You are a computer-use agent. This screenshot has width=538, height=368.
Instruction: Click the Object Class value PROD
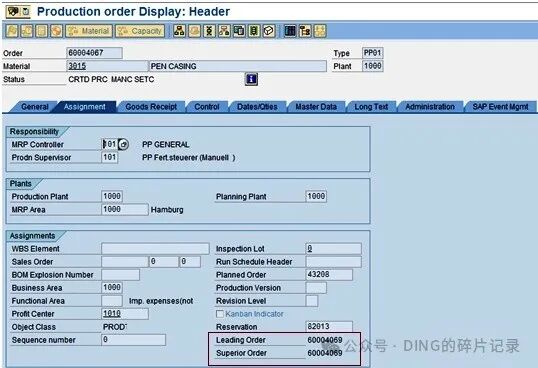115,327
